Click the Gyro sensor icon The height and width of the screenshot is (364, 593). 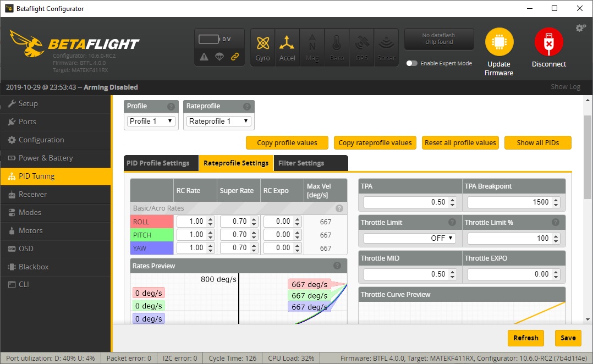coord(262,48)
